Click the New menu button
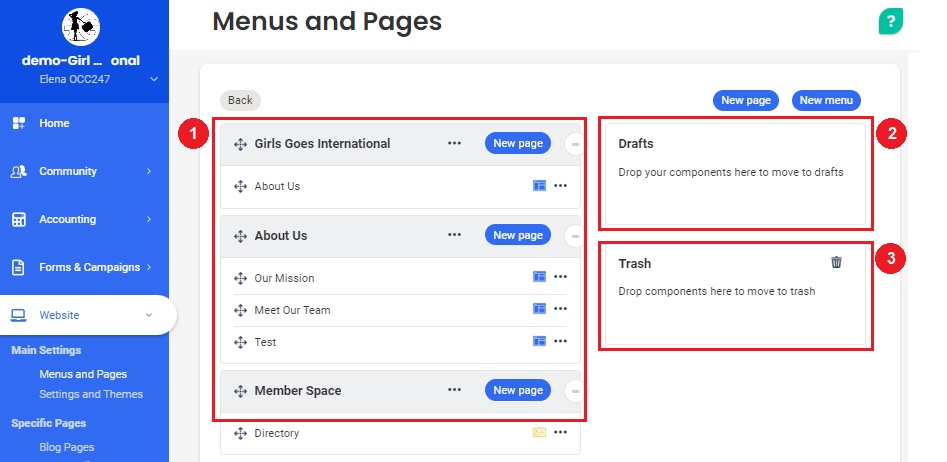947x462 pixels. click(x=825, y=100)
